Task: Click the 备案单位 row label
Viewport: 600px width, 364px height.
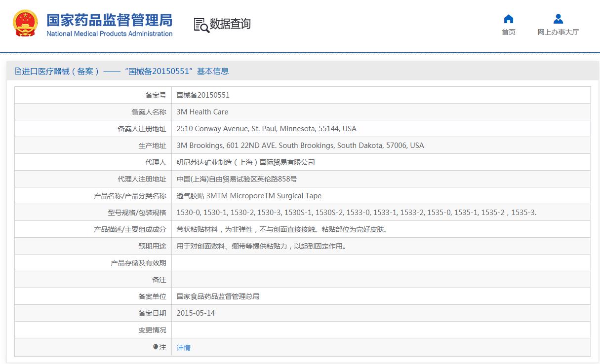Action: coord(152,296)
